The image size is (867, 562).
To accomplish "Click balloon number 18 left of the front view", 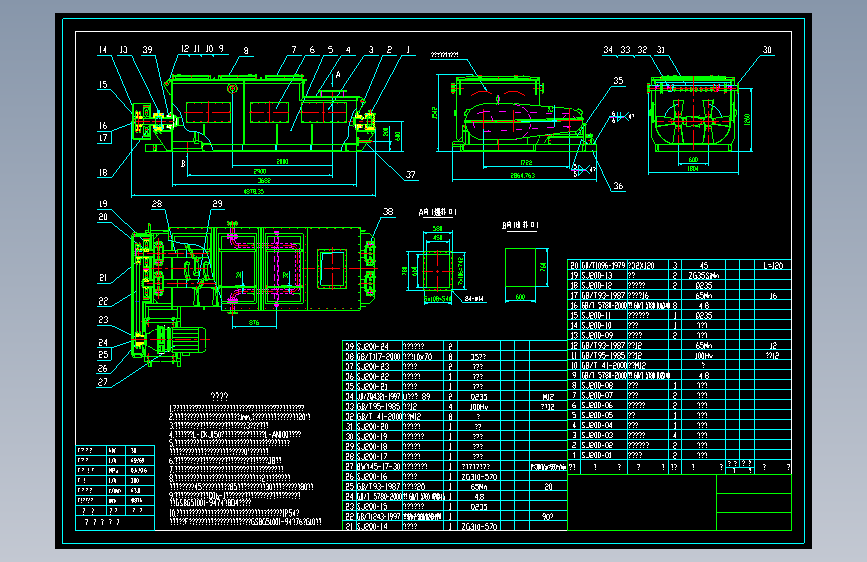I will point(103,173).
